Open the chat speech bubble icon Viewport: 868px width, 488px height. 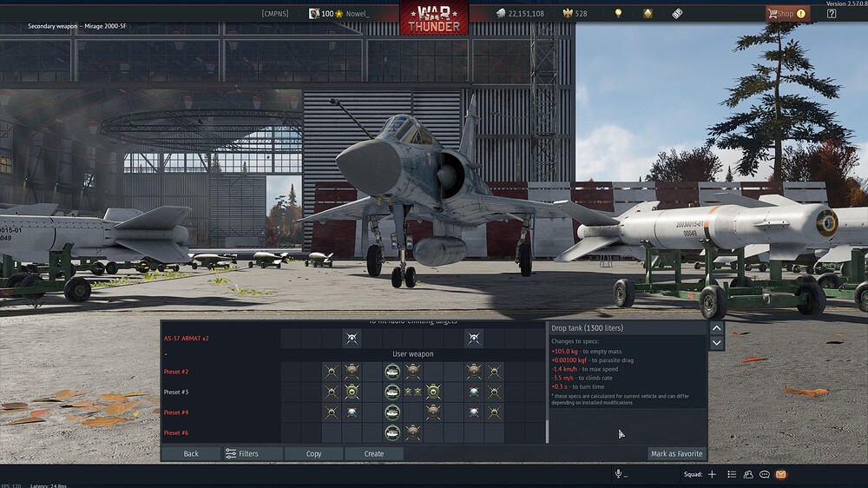pyautogui.click(x=765, y=474)
